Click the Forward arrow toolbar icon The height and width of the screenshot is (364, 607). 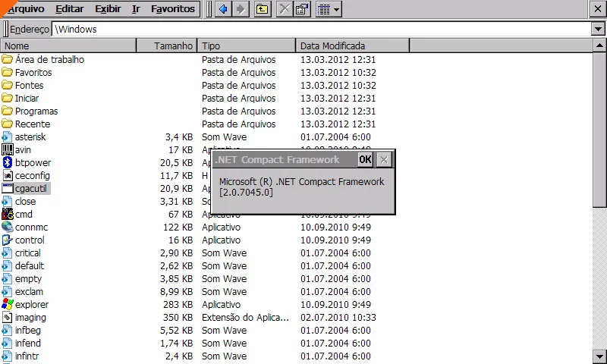[241, 9]
